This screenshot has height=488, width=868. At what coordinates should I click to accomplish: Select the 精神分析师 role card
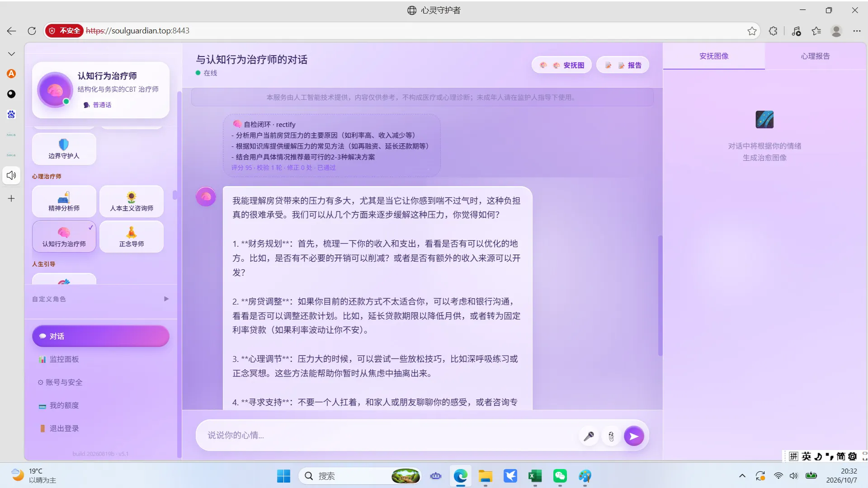(x=64, y=202)
